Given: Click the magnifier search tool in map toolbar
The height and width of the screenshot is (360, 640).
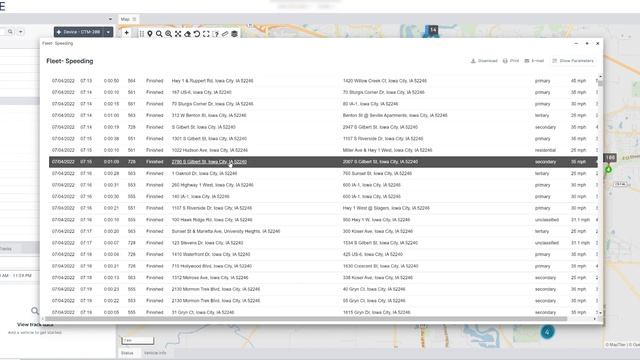Looking at the screenshot, I should 159,34.
